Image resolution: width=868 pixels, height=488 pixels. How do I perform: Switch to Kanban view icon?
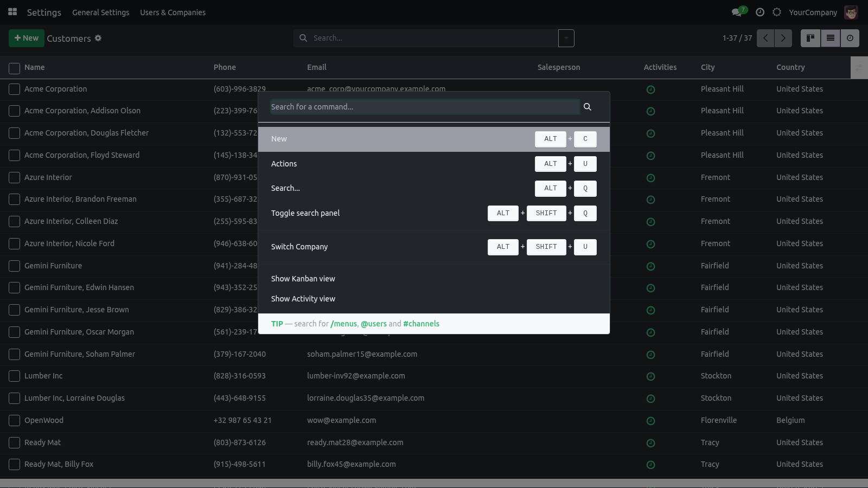(x=810, y=38)
